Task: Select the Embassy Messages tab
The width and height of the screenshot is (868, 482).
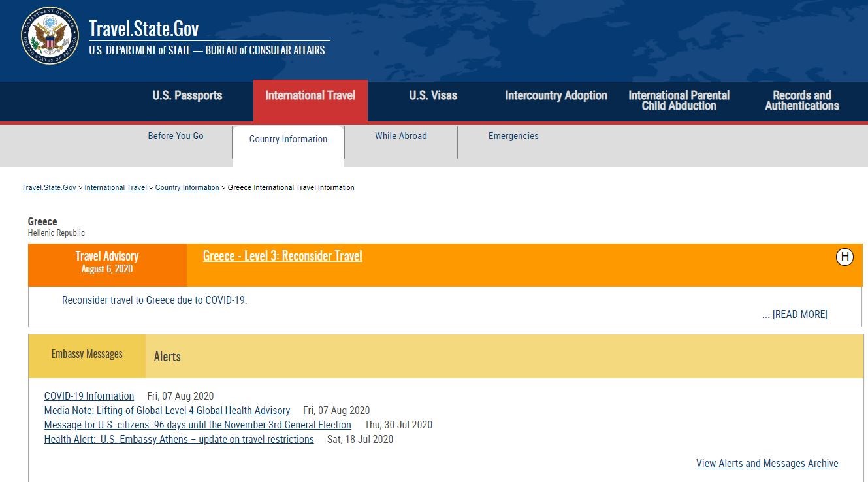Action: (x=87, y=354)
